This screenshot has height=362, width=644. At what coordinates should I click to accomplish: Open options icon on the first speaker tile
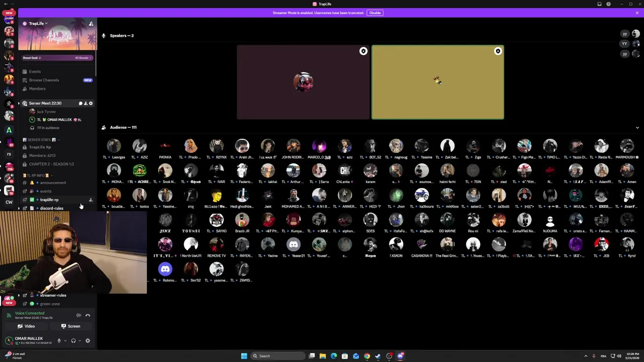[363, 51]
